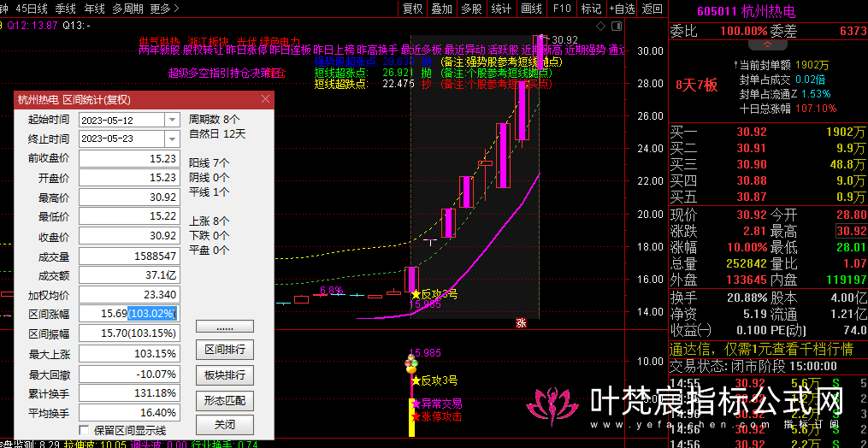Click the 收盘价 value field
Screen dimensions: 868x448
click(x=129, y=236)
